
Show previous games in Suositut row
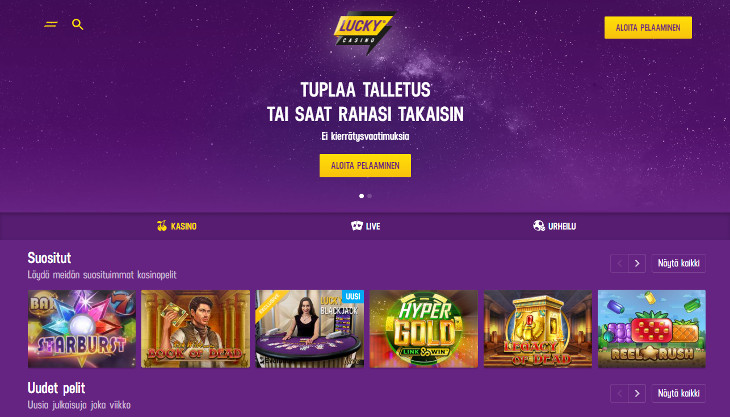(619, 263)
